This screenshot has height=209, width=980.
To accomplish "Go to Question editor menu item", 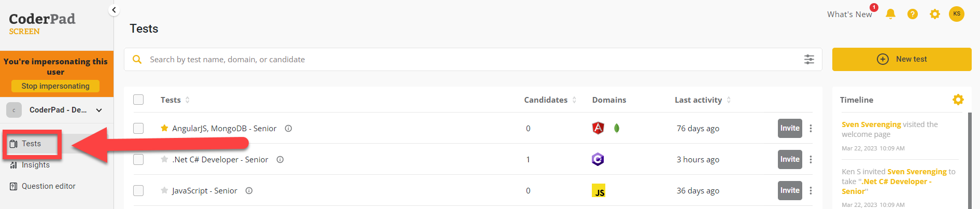I will (x=48, y=186).
